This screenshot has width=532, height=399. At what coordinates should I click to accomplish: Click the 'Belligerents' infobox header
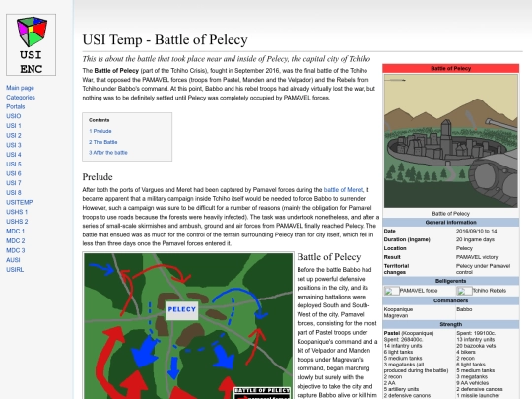coord(451,281)
